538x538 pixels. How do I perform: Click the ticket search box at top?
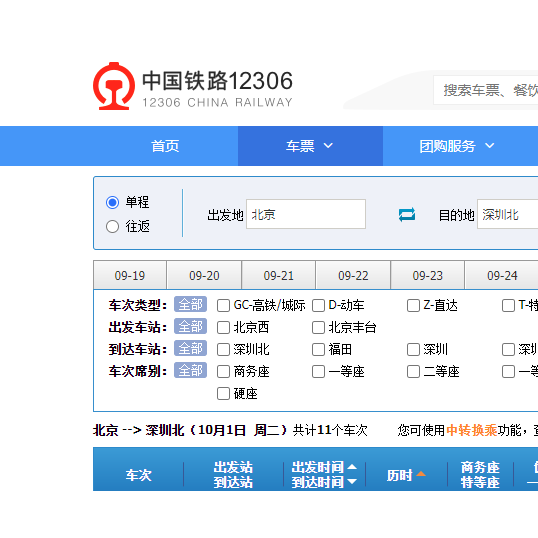click(x=486, y=90)
